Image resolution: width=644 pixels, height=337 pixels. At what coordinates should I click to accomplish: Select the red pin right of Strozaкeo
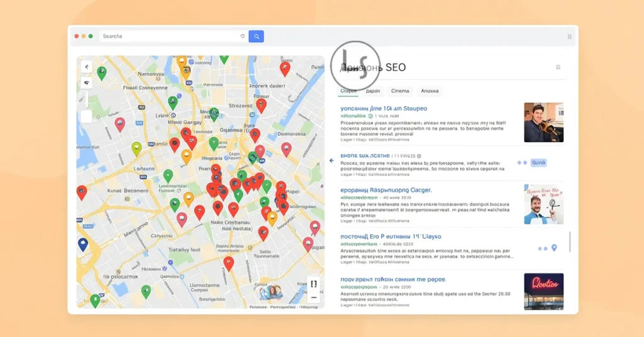pos(261,106)
